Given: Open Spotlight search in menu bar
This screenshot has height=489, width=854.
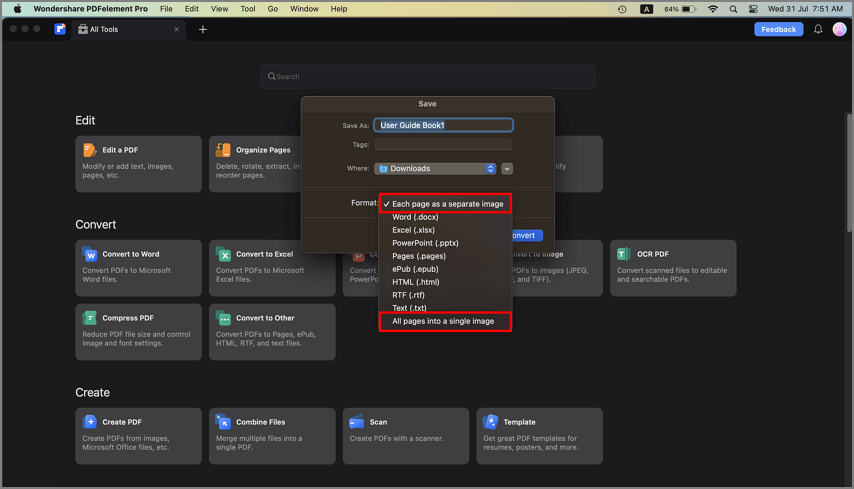Looking at the screenshot, I should pos(733,9).
